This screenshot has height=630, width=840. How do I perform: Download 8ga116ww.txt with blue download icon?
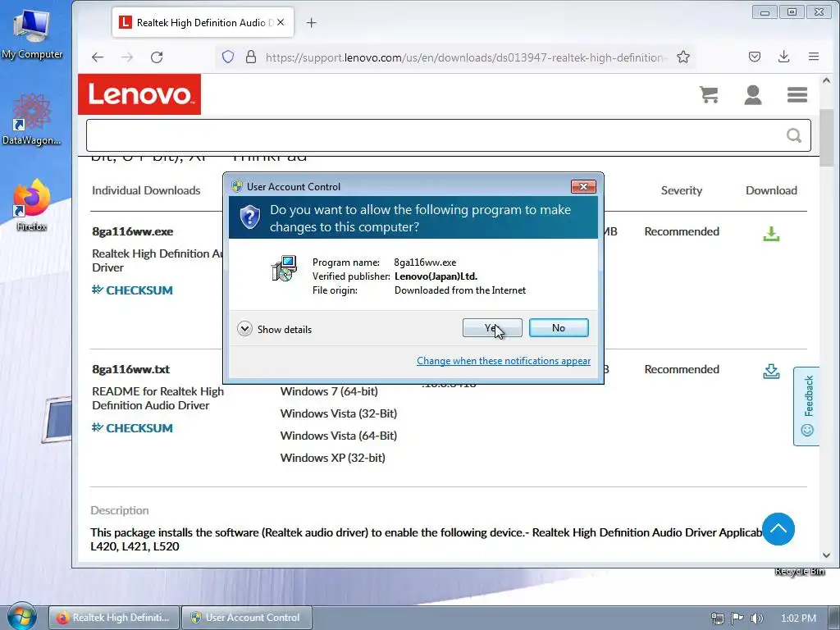(771, 372)
